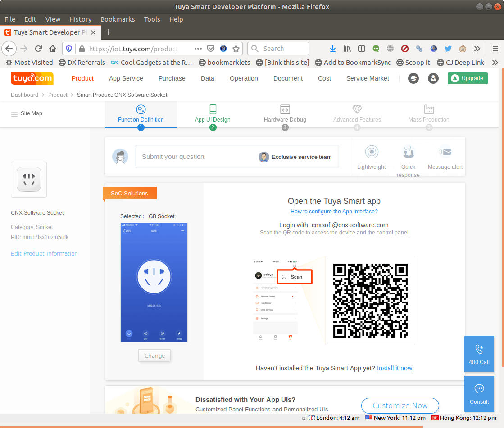
Task: Click the Exclusive service team label
Action: click(301, 157)
